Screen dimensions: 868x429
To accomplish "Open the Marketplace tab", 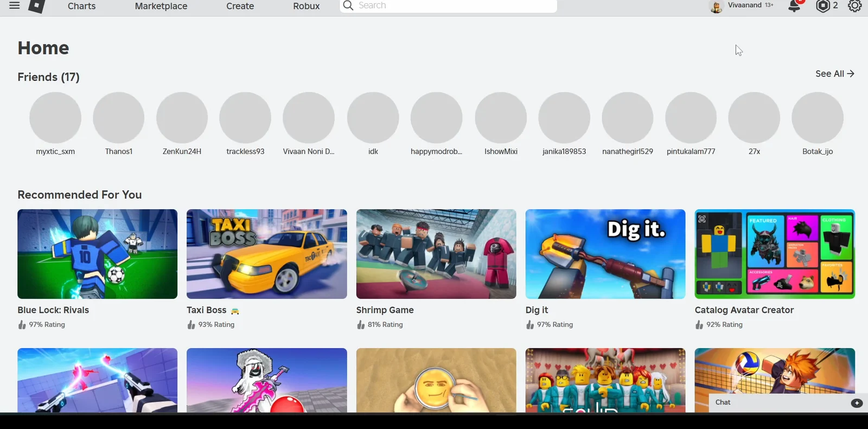I will coord(161,6).
